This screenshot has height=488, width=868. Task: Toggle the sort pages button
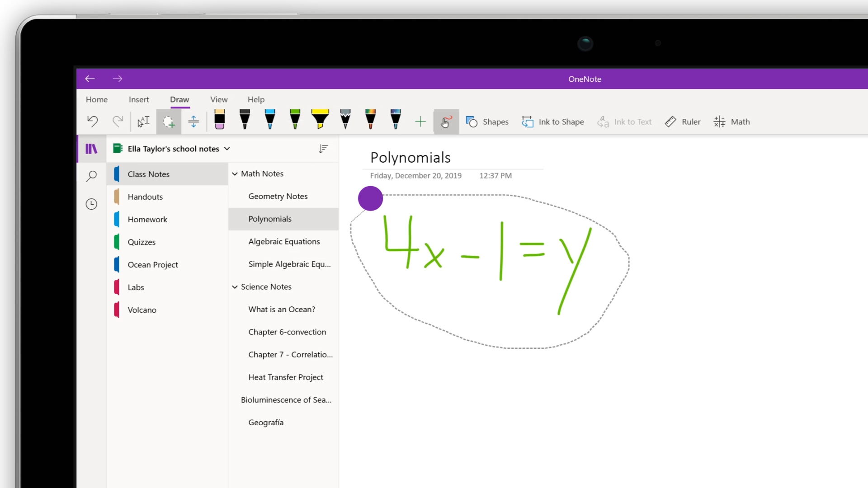(x=324, y=148)
